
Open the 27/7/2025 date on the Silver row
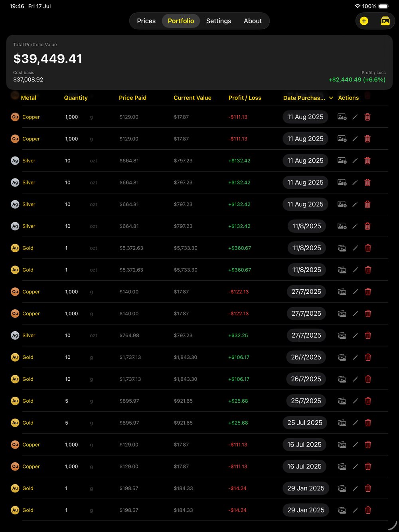click(306, 335)
